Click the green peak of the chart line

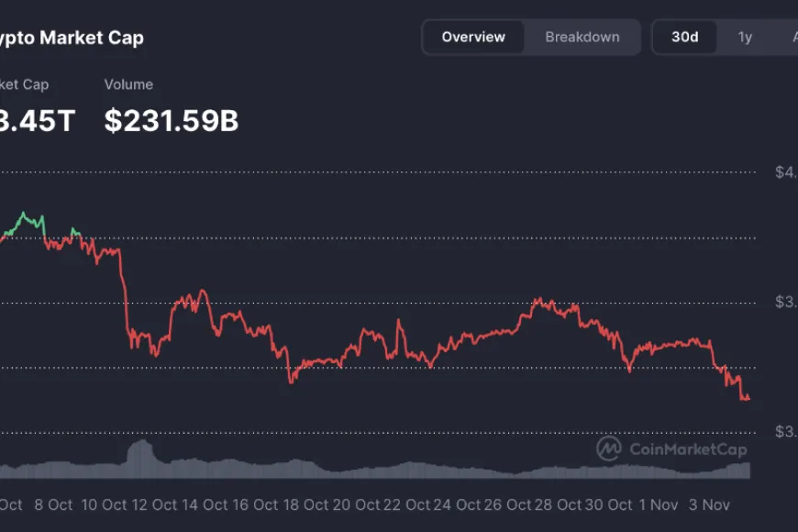click(25, 215)
